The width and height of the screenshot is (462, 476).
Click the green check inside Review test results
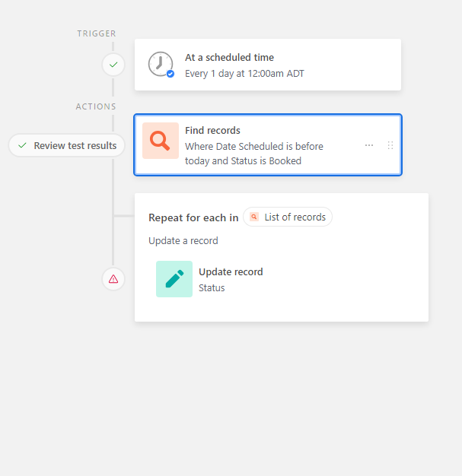[x=22, y=146]
